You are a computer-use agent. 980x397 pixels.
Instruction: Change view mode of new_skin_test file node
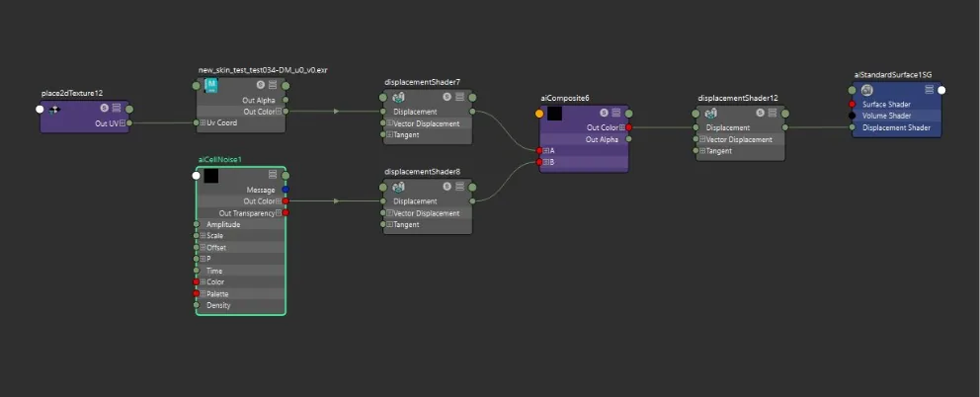(273, 85)
